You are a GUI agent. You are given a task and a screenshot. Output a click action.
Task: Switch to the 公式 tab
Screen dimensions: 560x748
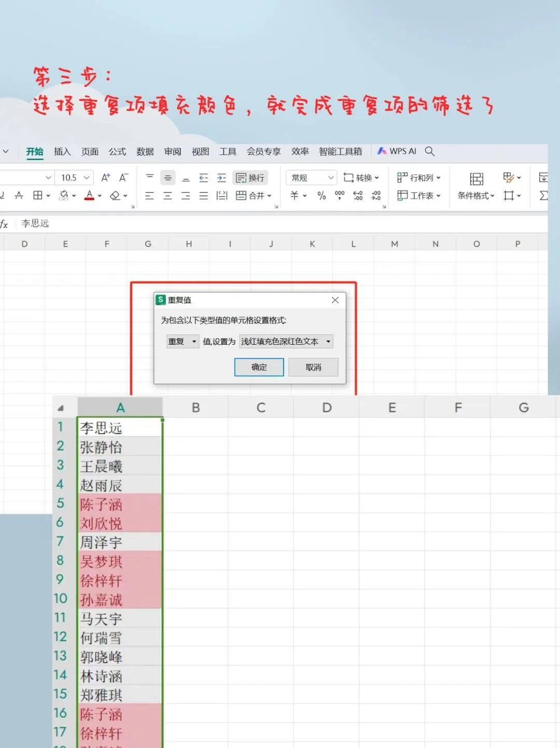[x=117, y=151]
